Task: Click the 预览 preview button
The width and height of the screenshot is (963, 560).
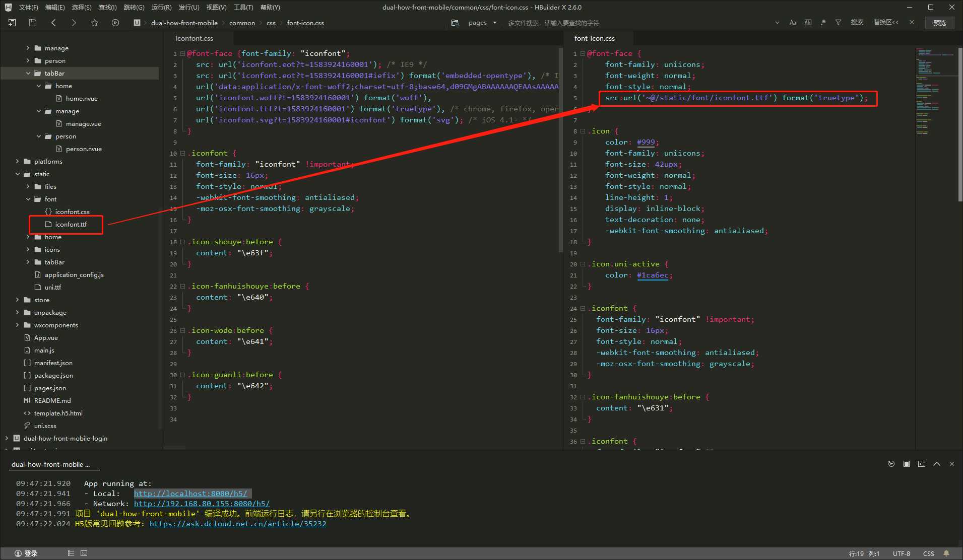Action: (x=939, y=23)
